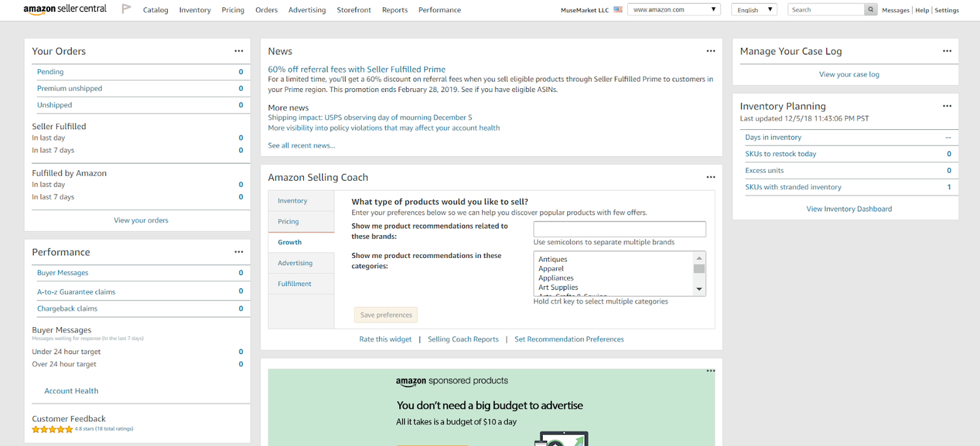Click the Amazon Seller Central logo
980x446 pixels.
tap(65, 9)
